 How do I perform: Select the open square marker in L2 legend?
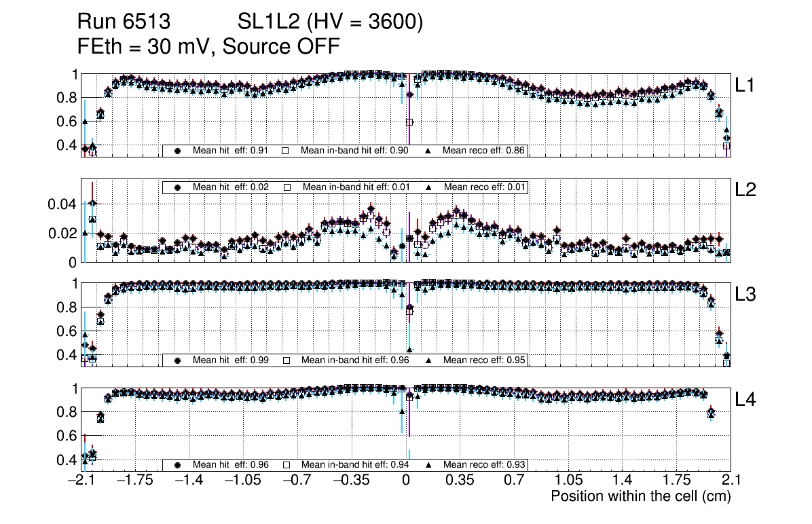[x=287, y=187]
